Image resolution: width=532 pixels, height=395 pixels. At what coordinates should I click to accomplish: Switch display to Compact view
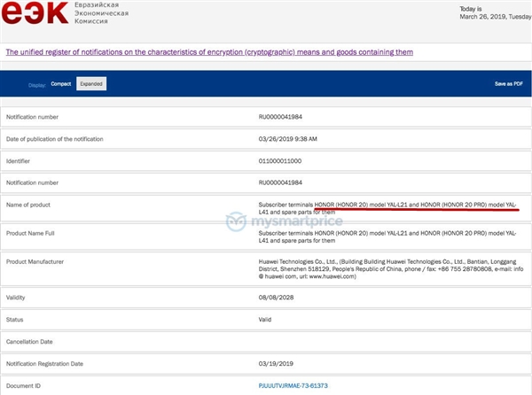61,84
